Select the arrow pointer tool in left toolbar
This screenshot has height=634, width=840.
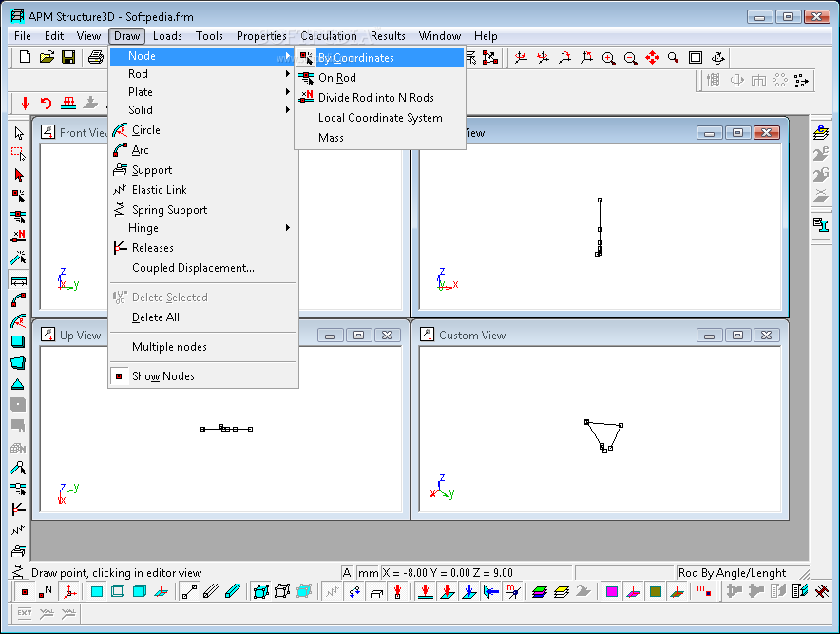[x=19, y=133]
